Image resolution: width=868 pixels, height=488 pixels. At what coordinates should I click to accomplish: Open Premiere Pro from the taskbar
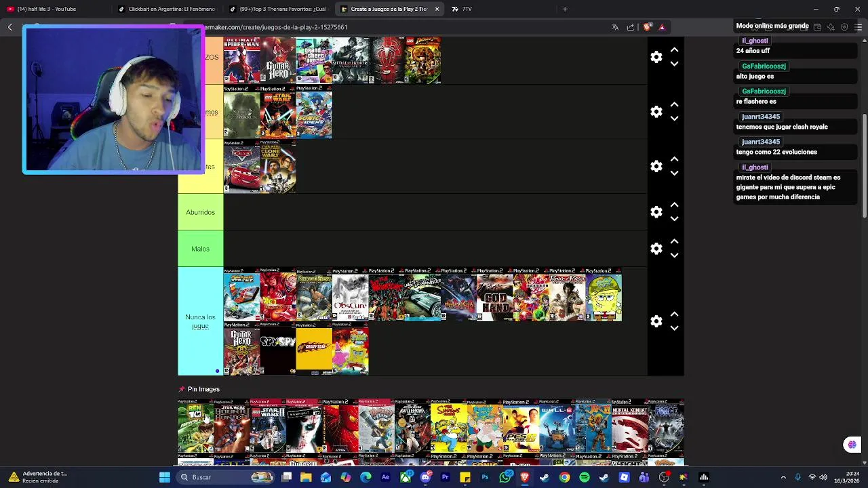[445, 477]
